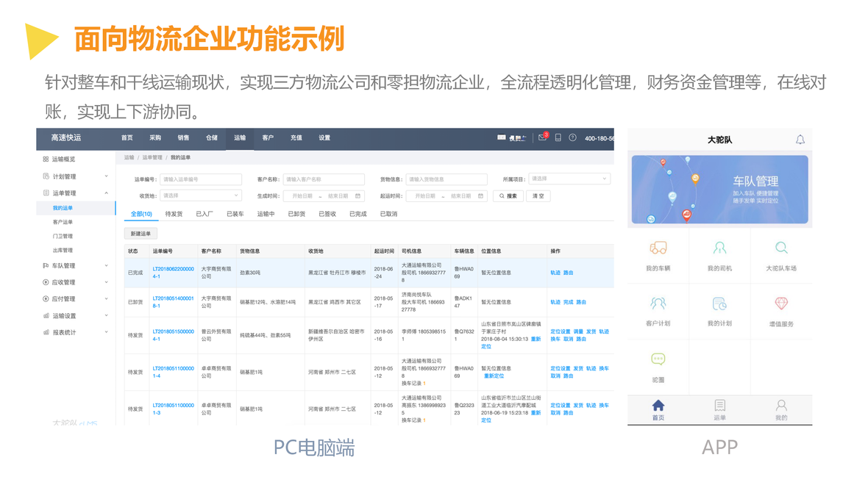
Task: Tap the 增值服务 diamond icon in the app
Action: (x=781, y=304)
